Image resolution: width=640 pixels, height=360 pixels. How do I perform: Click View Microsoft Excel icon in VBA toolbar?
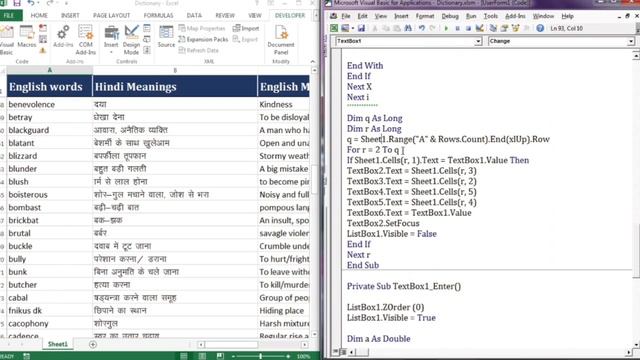click(334, 28)
